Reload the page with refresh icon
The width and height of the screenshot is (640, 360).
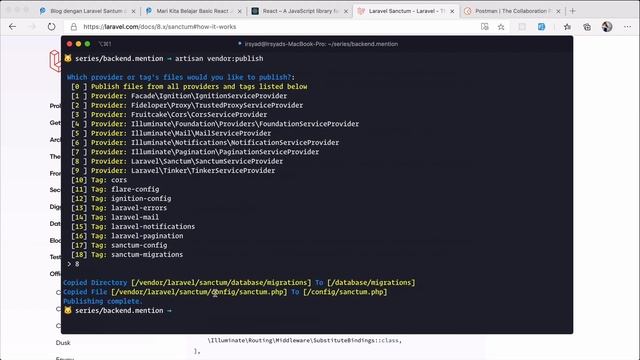point(51,27)
